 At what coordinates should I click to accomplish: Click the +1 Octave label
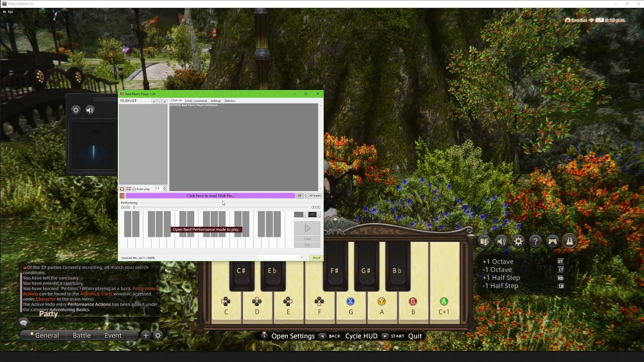pyautogui.click(x=498, y=261)
